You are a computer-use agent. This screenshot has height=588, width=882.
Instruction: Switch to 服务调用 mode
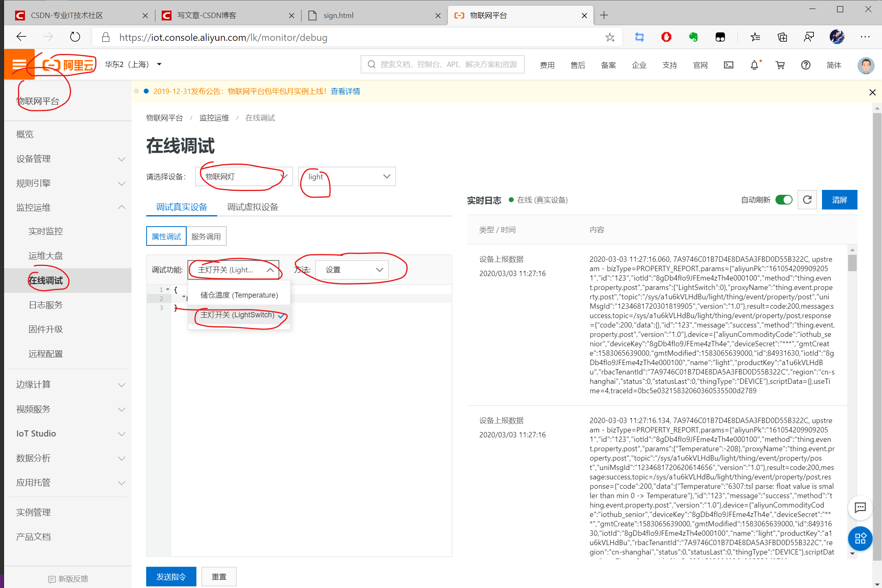(206, 236)
